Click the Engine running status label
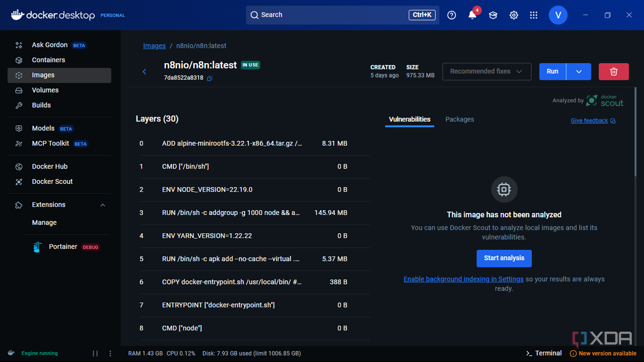The image size is (644, 362). click(x=39, y=353)
